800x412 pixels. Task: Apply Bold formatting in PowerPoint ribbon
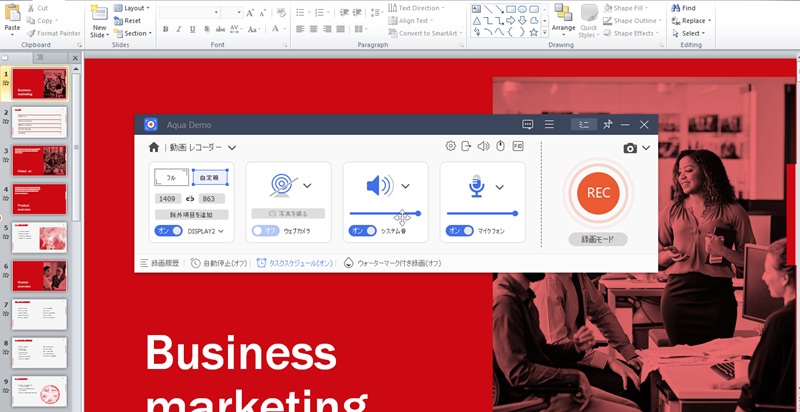165,29
